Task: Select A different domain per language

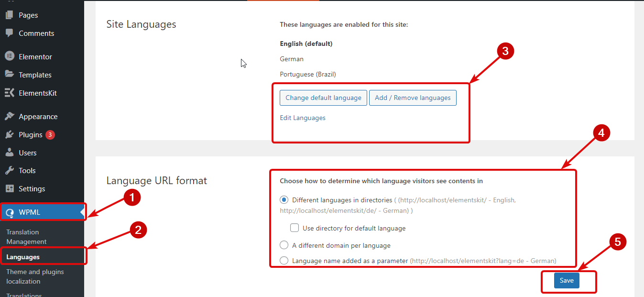Action: (284, 245)
